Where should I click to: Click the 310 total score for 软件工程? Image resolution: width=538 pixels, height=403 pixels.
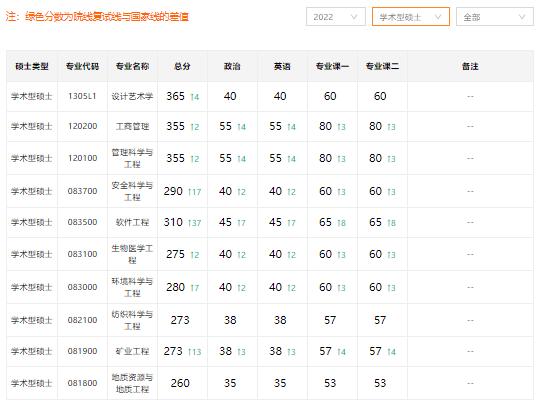click(x=173, y=222)
